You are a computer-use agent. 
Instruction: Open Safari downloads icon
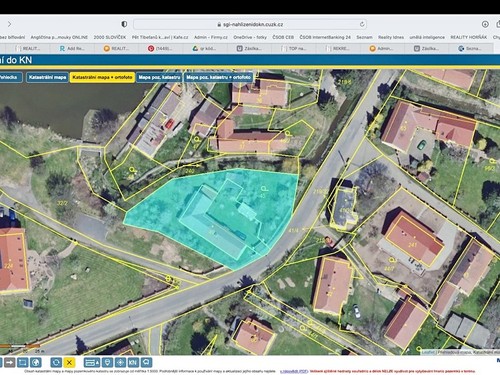[x=485, y=24]
